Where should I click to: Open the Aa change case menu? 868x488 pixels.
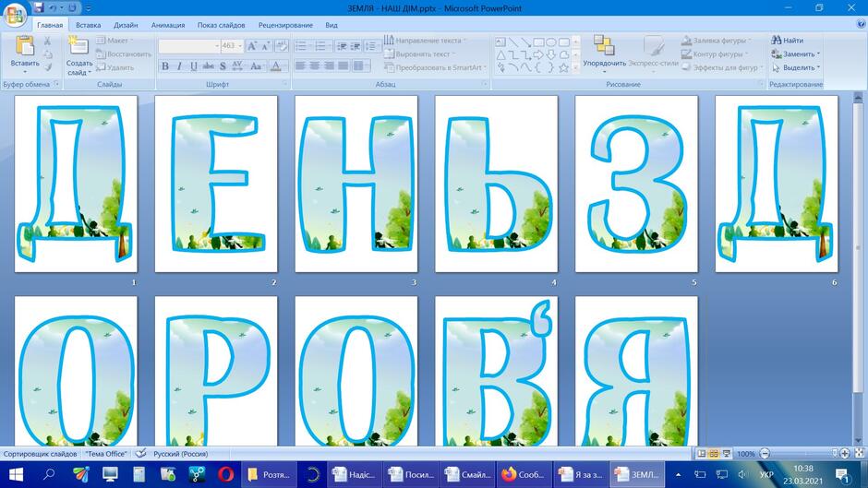coord(256,66)
